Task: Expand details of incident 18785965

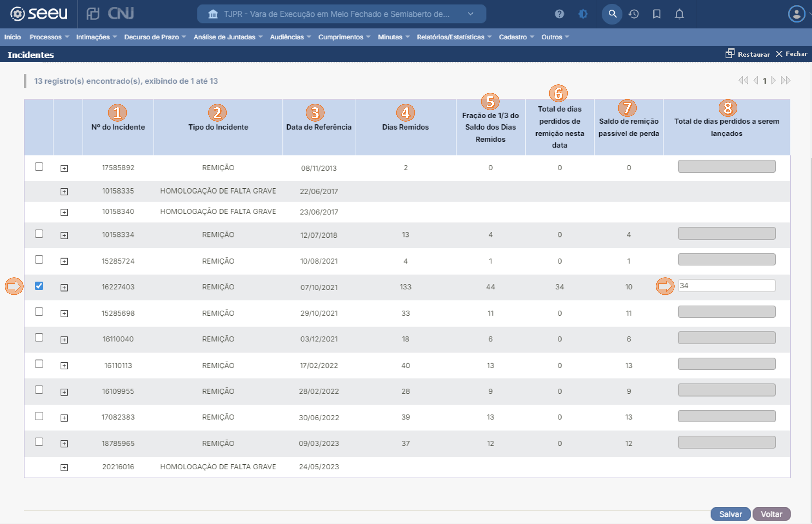Action: click(64, 444)
